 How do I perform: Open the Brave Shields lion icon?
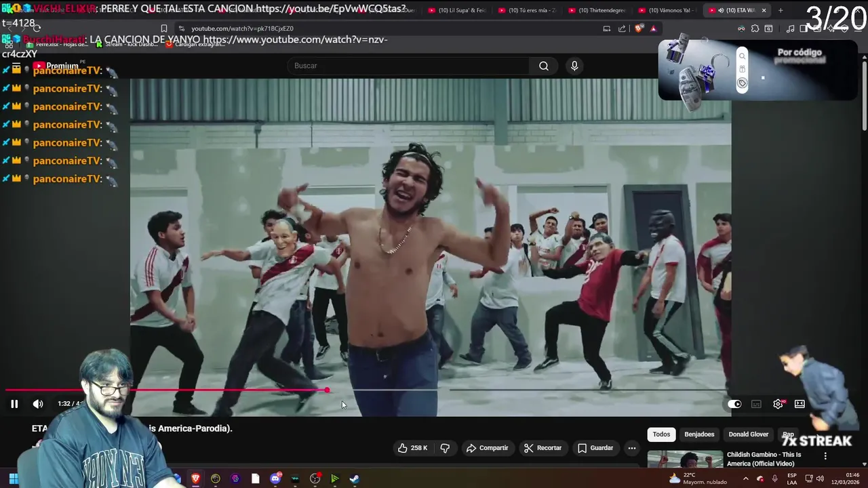638,28
